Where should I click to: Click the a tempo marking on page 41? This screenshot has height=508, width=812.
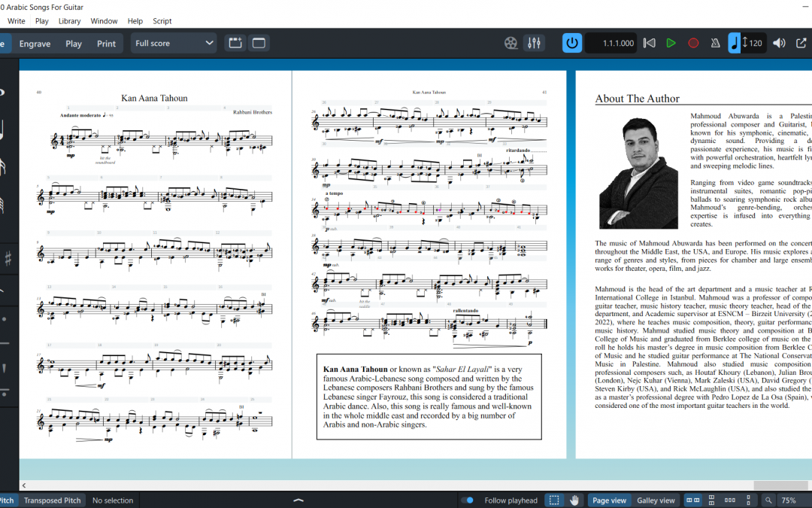[x=334, y=193]
